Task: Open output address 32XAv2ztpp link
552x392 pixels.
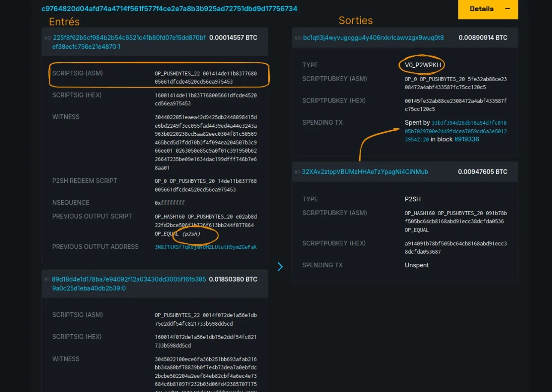Action: tap(365, 172)
